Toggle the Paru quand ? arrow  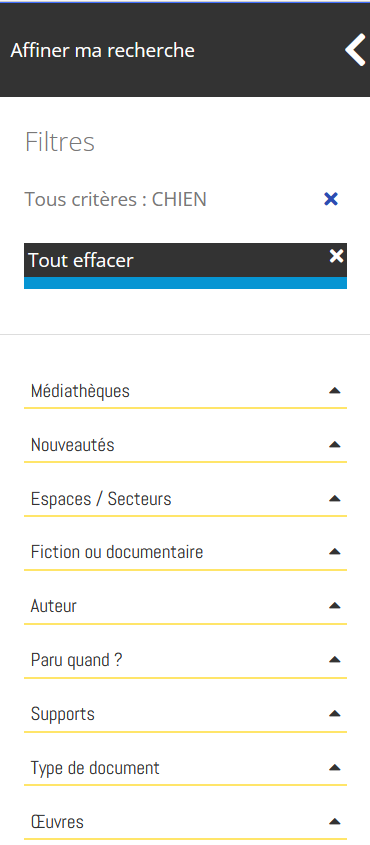pos(334,660)
